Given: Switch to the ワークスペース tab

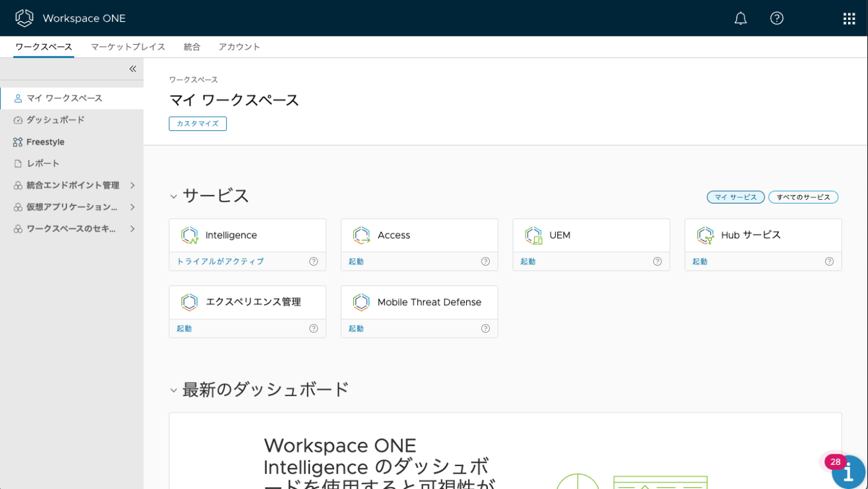Looking at the screenshot, I should (43, 47).
